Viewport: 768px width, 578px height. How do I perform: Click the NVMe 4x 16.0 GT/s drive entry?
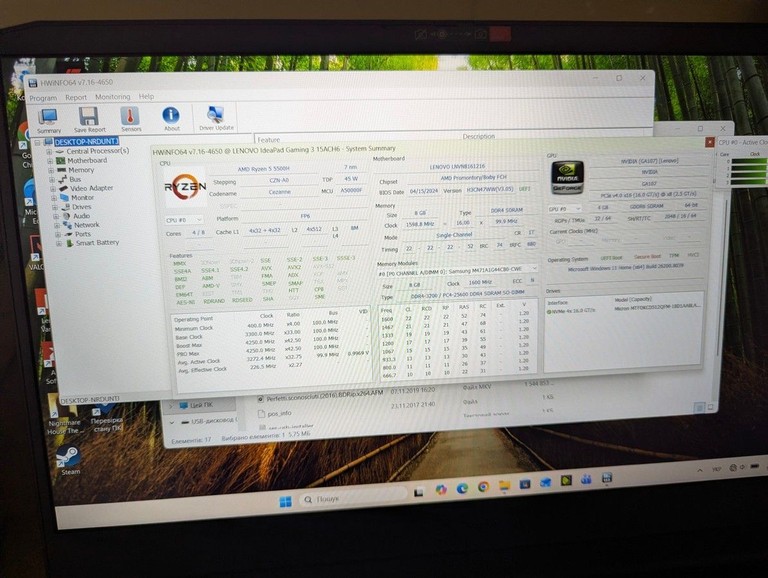pos(570,311)
